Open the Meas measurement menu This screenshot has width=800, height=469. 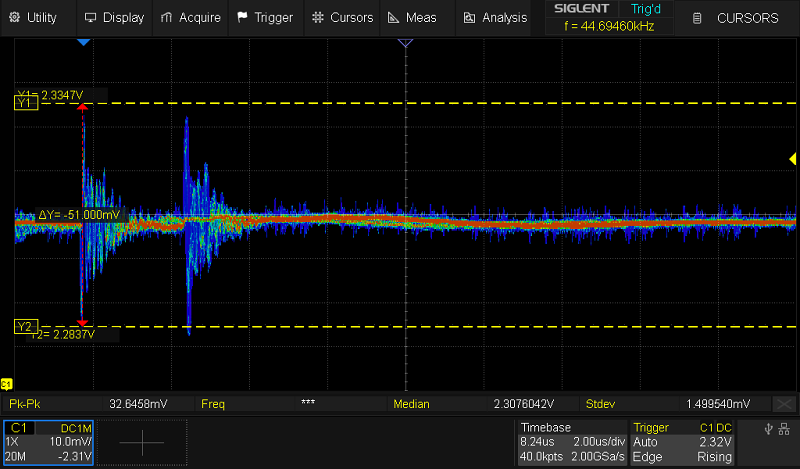[x=413, y=17]
